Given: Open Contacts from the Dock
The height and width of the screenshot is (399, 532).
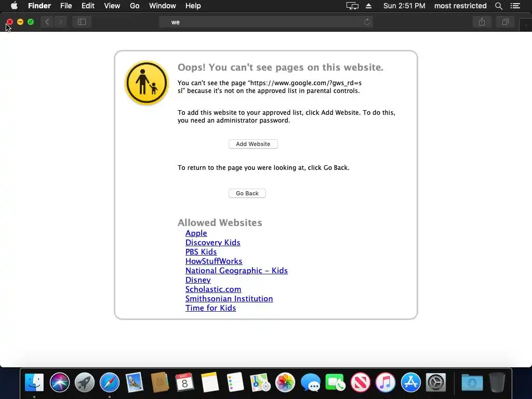Looking at the screenshot, I should 159,382.
